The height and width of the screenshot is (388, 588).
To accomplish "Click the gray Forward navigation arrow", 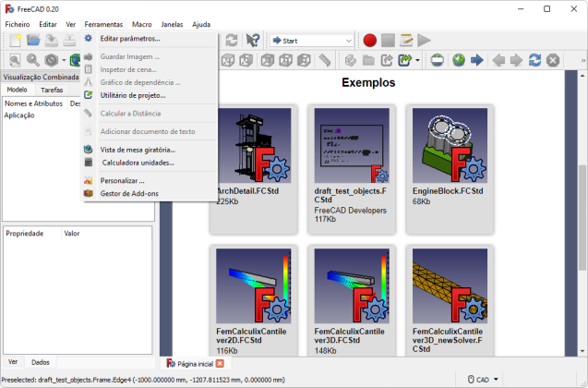I will tap(516, 60).
